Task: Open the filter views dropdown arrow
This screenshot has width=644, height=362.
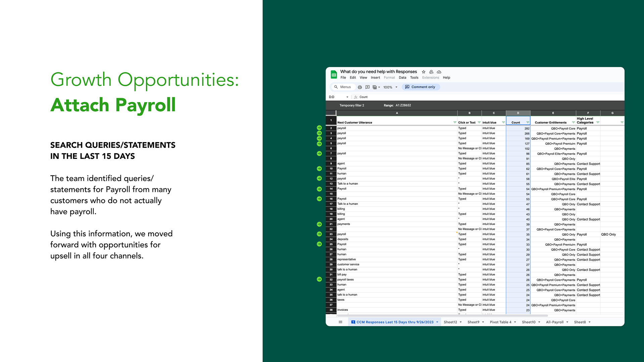Action: (379, 87)
